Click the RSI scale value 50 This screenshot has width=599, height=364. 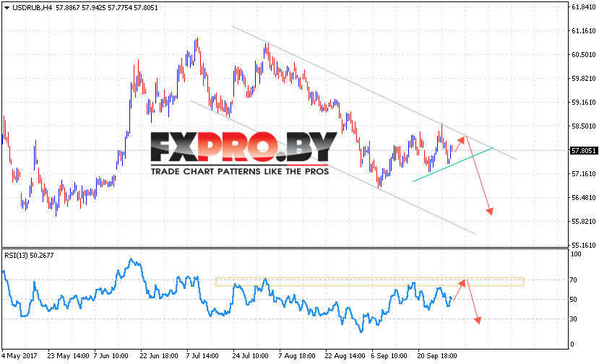pyautogui.click(x=574, y=300)
